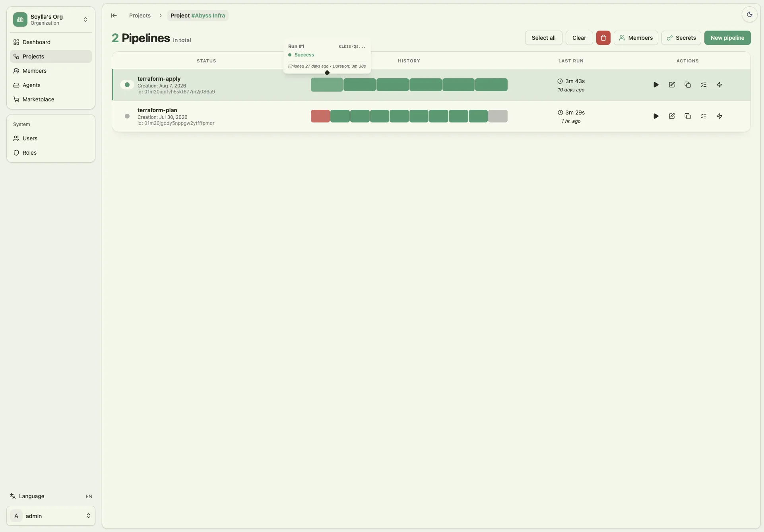Click terraform-apply pipeline name
This screenshot has height=532, width=764.
coord(159,79)
